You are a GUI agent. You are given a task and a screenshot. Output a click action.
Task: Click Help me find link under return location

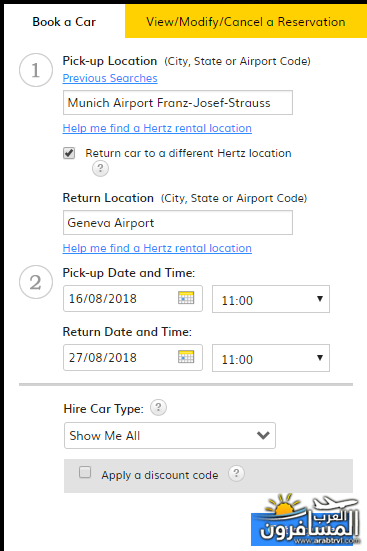point(157,248)
